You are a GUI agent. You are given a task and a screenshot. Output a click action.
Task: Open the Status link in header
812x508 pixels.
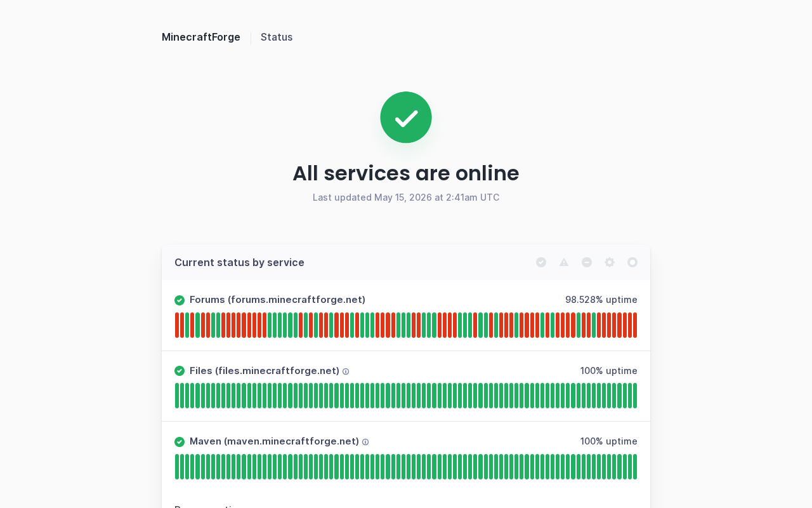coord(277,37)
